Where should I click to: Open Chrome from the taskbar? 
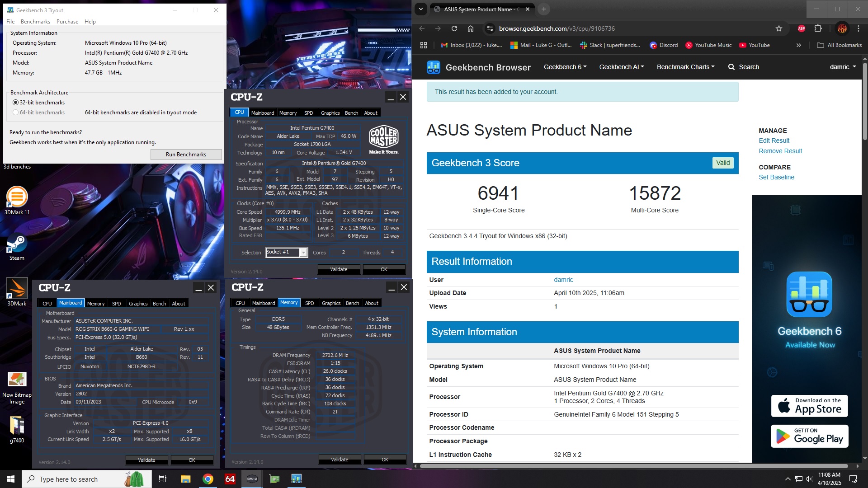[208, 479]
